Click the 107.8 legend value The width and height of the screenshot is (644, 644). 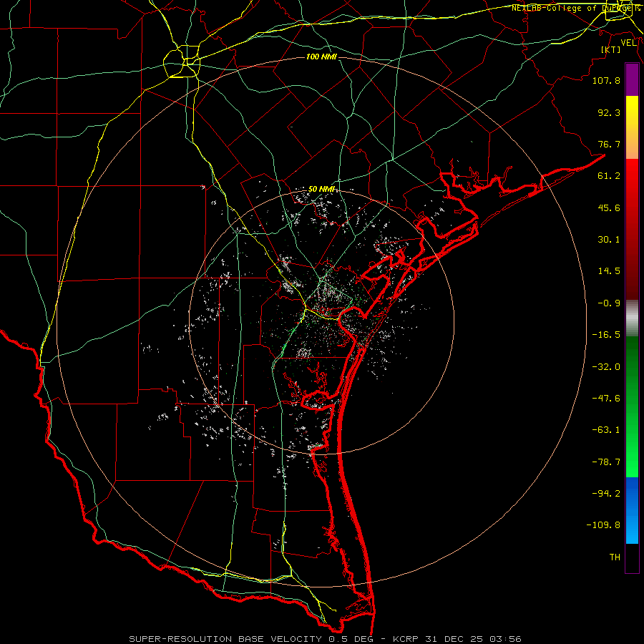pos(606,80)
